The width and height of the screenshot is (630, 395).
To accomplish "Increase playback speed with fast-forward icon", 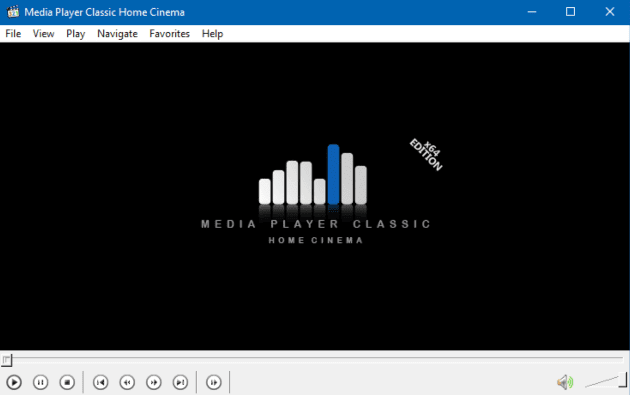I will pyautogui.click(x=153, y=382).
